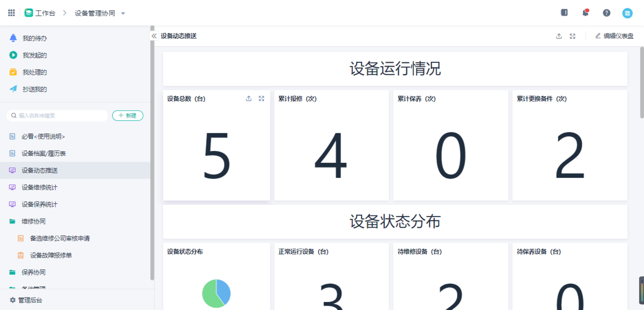
Task: Click the 我发起的 play icon
Action: coord(13,55)
